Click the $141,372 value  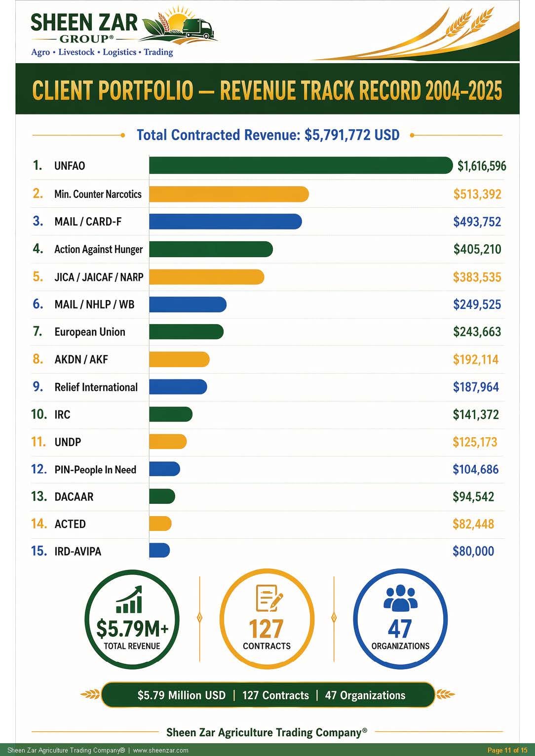point(476,415)
